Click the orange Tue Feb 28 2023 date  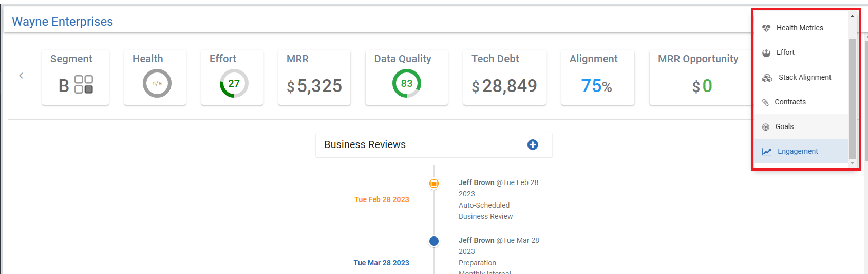[382, 199]
